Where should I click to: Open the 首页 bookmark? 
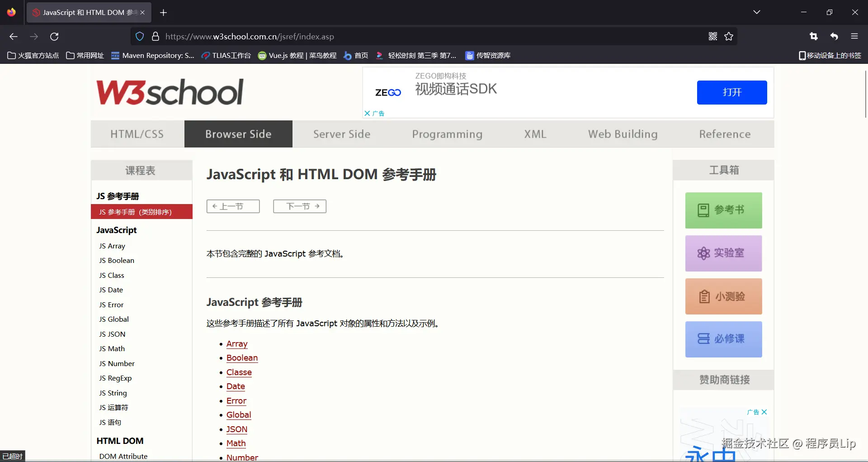[356, 55]
